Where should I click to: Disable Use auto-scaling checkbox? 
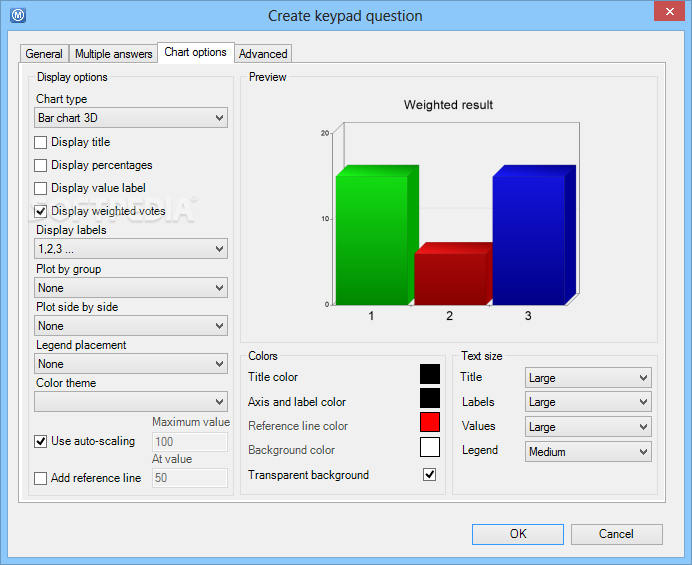tap(41, 441)
